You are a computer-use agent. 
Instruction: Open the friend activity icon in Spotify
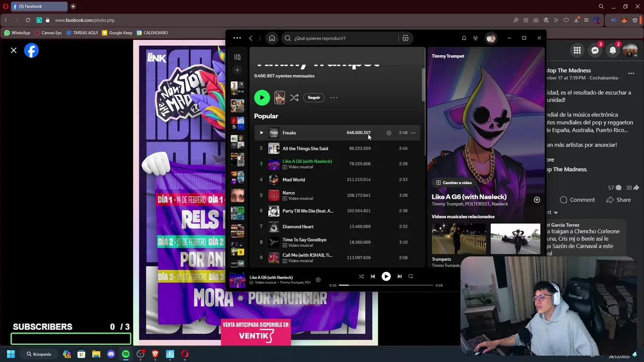click(x=475, y=38)
